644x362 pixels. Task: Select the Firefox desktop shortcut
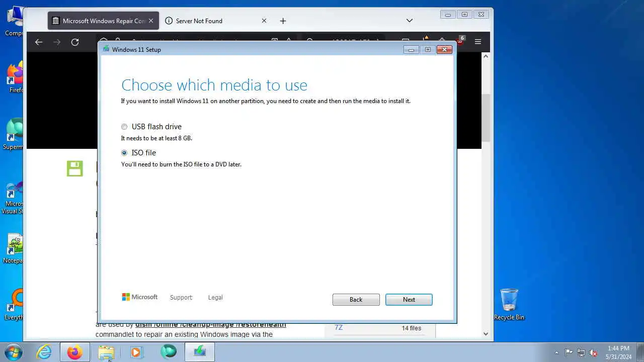[15, 78]
